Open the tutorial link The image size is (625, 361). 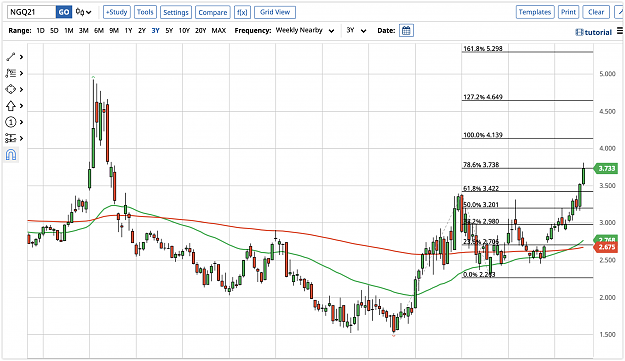click(x=594, y=32)
